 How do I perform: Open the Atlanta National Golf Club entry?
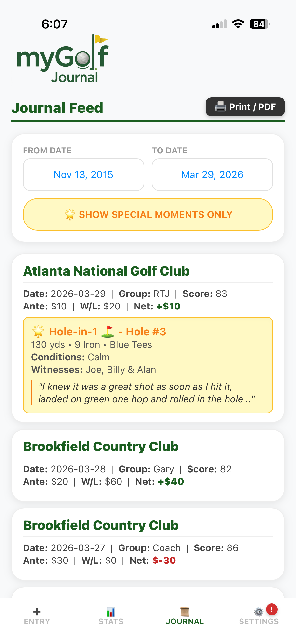[x=106, y=271]
